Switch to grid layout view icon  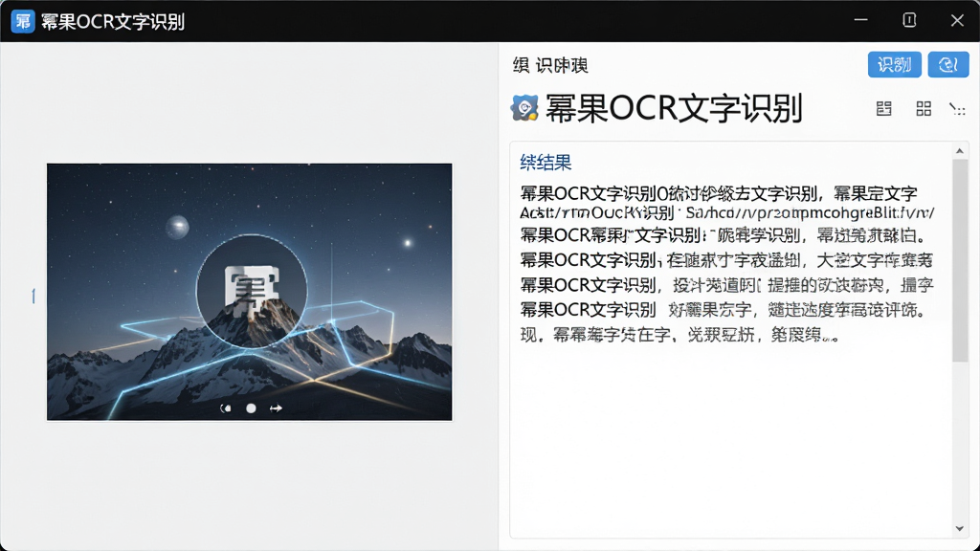924,109
